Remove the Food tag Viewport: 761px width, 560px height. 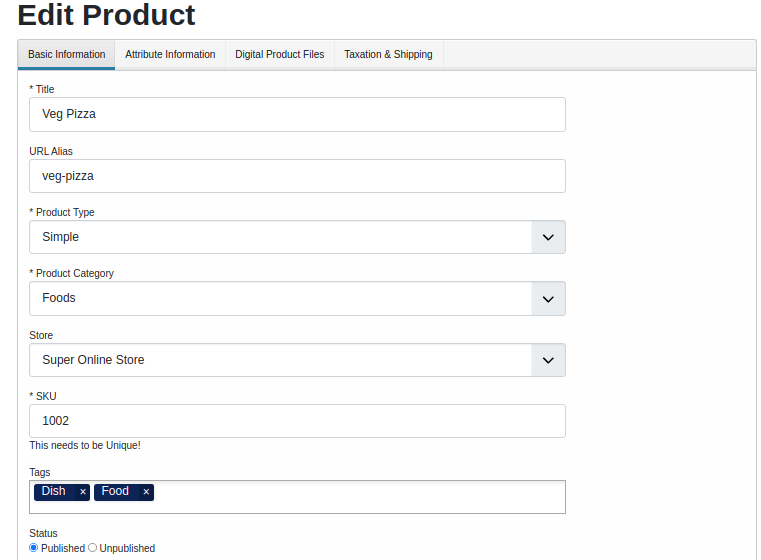click(x=146, y=492)
